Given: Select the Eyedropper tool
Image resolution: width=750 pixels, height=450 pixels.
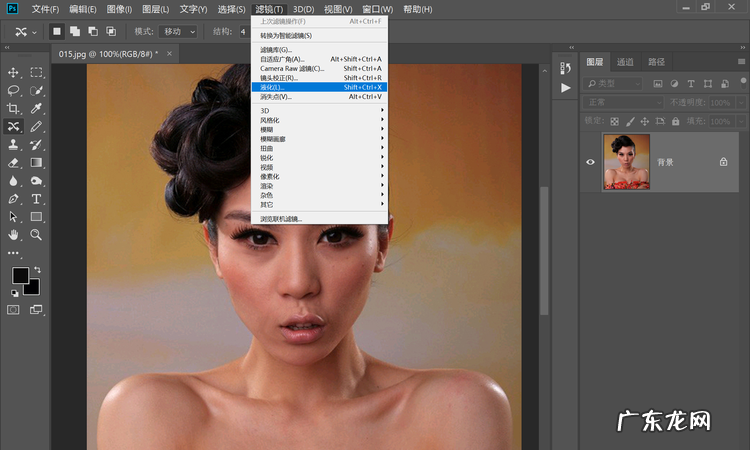Looking at the screenshot, I should point(37,108).
